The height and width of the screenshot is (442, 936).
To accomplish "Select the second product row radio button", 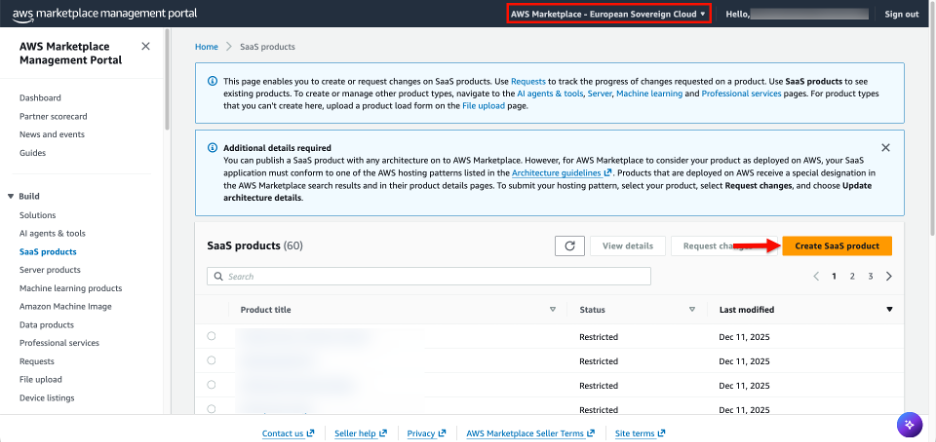I will [211, 360].
